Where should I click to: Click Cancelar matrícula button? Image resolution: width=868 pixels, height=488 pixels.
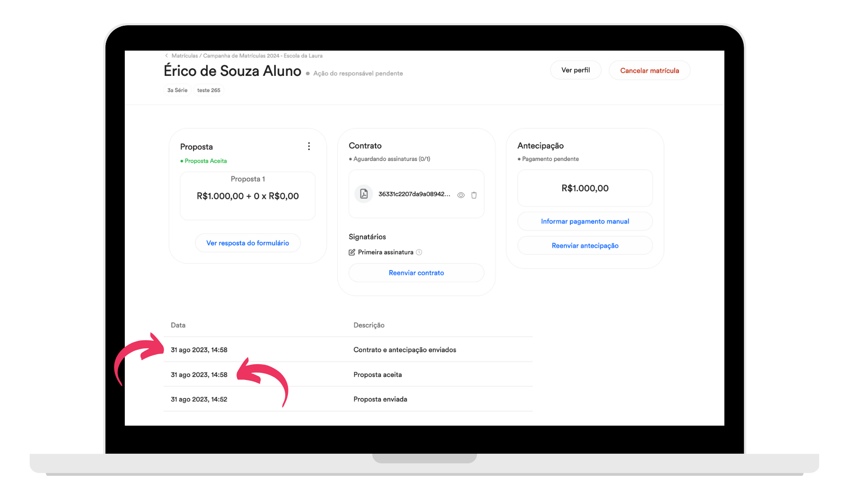point(649,70)
